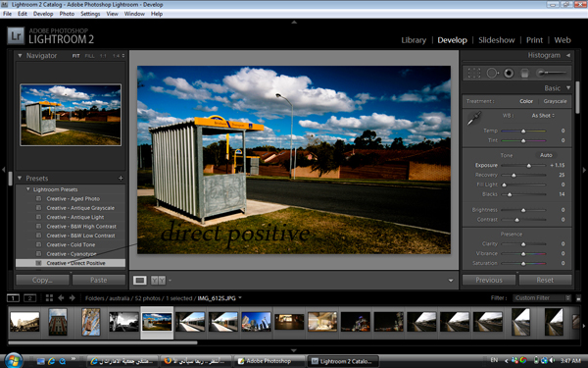Image resolution: width=588 pixels, height=368 pixels.
Task: Click the EN language indicator
Action: point(494,360)
